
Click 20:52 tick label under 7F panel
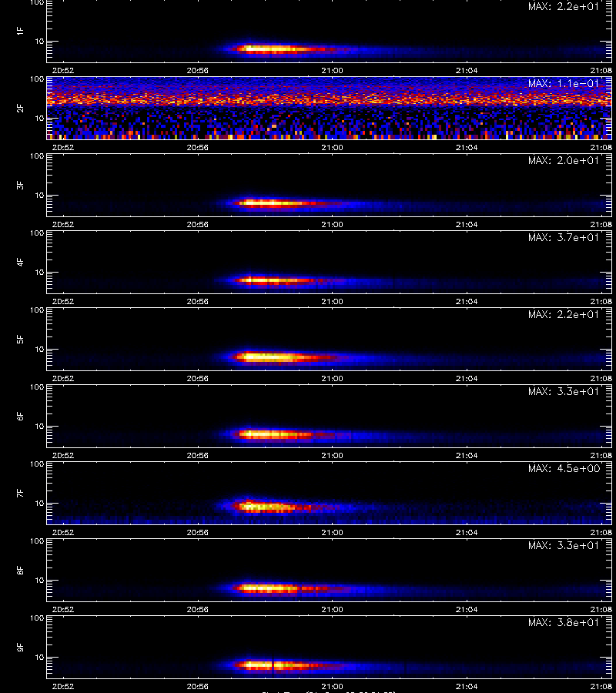coord(63,533)
